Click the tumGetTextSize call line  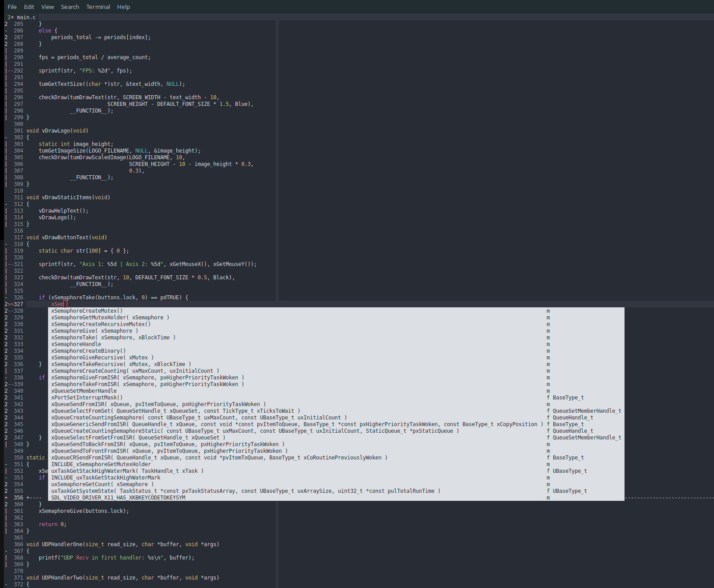[x=112, y=84]
